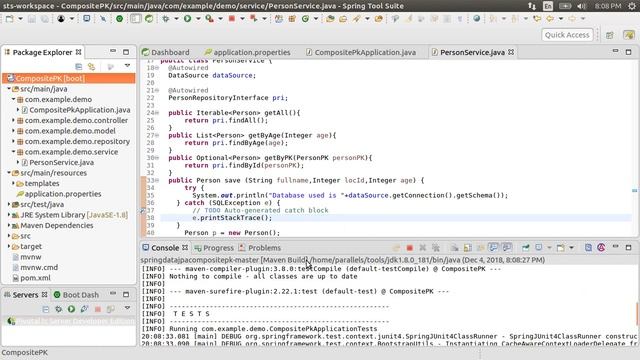This screenshot has width=640, height=360.
Task: Switch to the Dashboard editor tab
Action: coord(166,52)
